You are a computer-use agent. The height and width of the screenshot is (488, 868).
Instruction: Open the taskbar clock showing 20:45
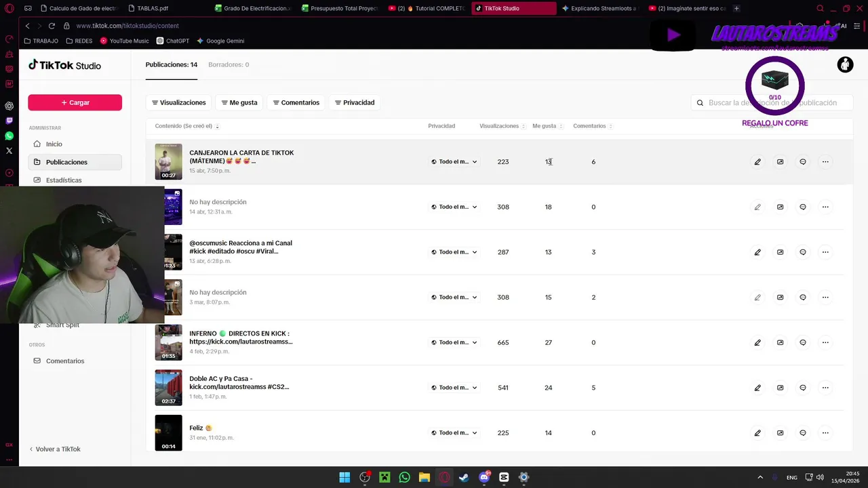coord(845,477)
